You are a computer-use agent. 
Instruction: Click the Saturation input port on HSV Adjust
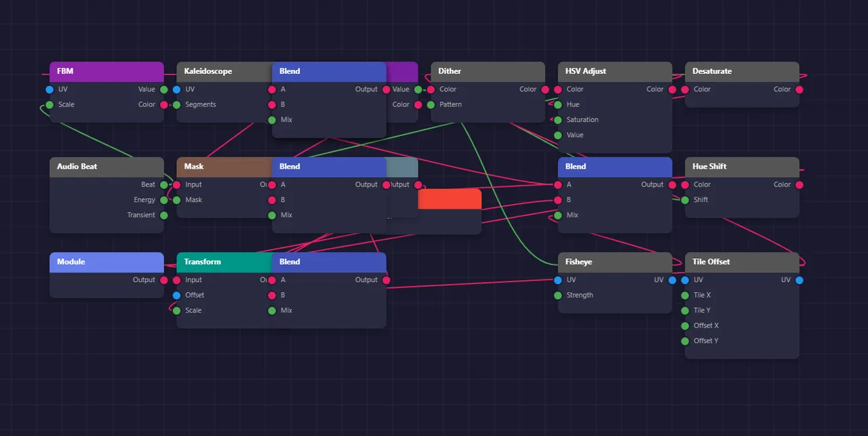(557, 120)
